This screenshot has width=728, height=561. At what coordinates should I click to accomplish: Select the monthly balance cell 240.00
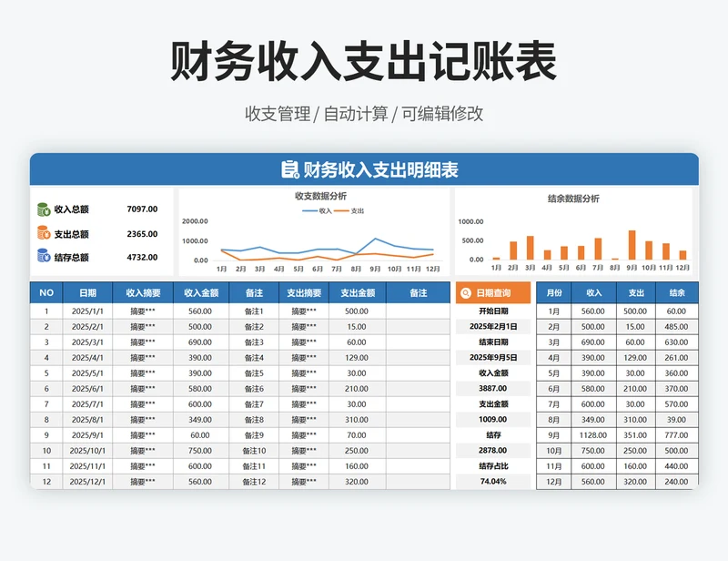676,482
